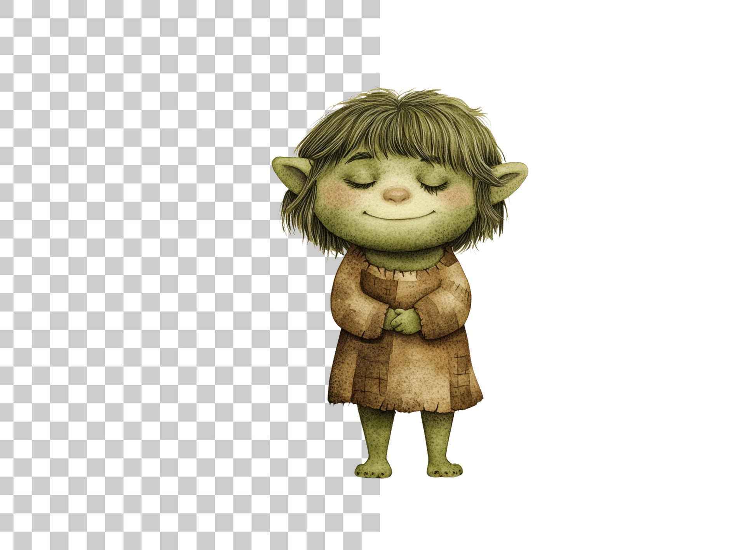The height and width of the screenshot is (550, 756).
Task: Click the troll's pink nose
Action: [x=395, y=195]
